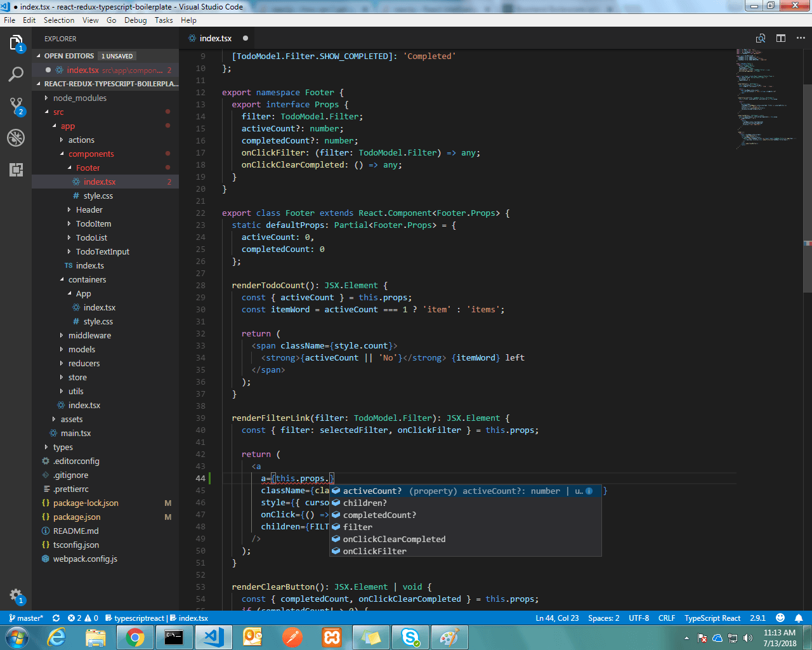Collapse the Open Editors section
Screen dimensions: 812x650
click(x=69, y=56)
